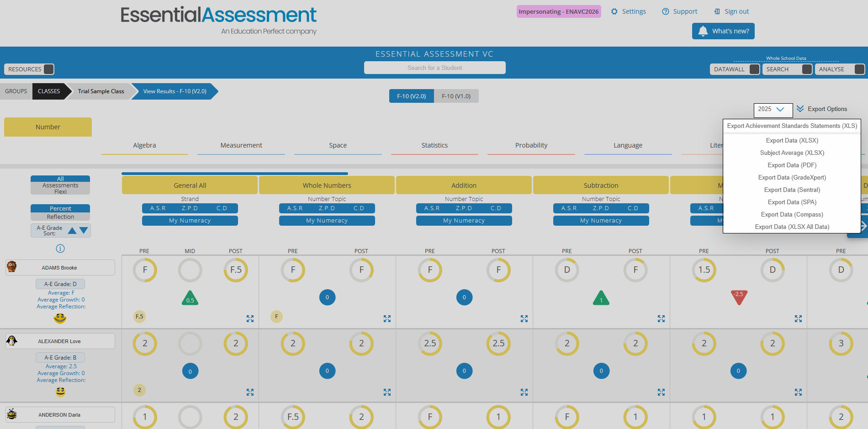
Task: Click red -2.5 growth triangle for ADAMS Brooke
Action: (x=739, y=297)
